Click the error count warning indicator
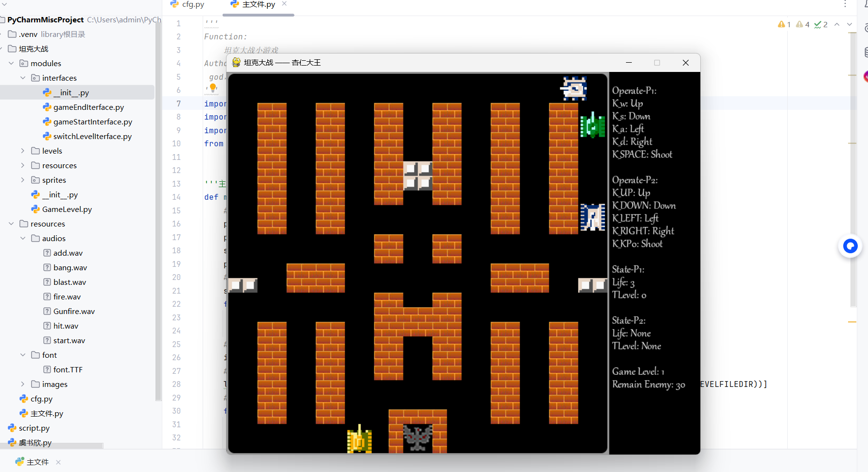The width and height of the screenshot is (868, 472). 784,24
